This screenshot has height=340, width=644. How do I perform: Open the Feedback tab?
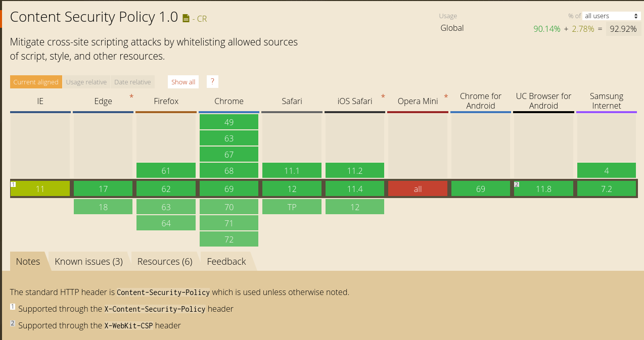226,261
